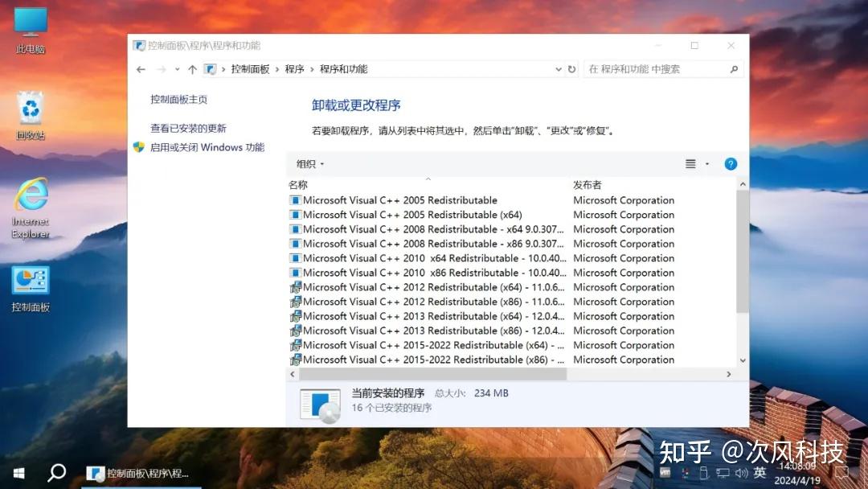868x489 pixels.
Task: Open the 回收站 Recycle Bin
Action: (30, 107)
